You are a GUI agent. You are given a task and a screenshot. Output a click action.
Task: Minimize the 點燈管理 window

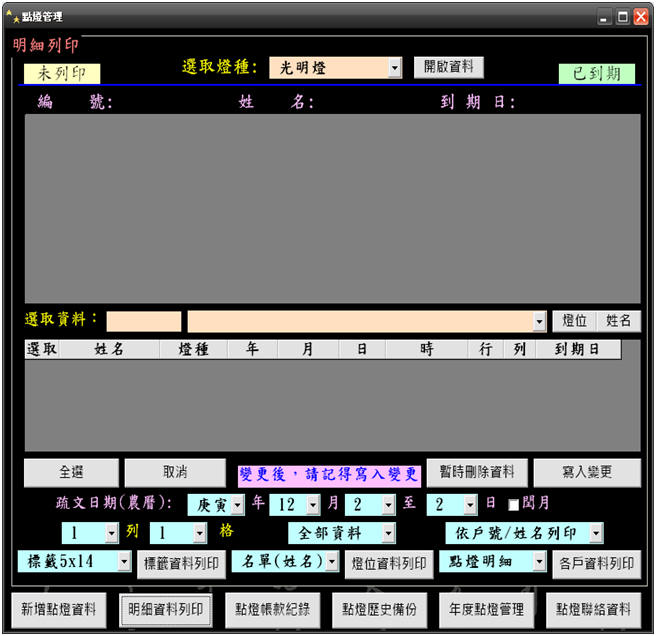(x=604, y=17)
